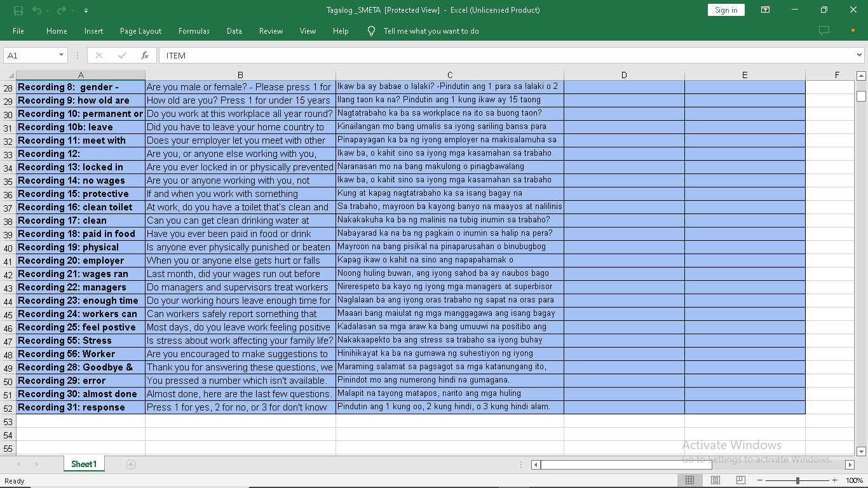The width and height of the screenshot is (868, 488).
Task: Click the Name Box showing A1
Action: tap(31, 55)
